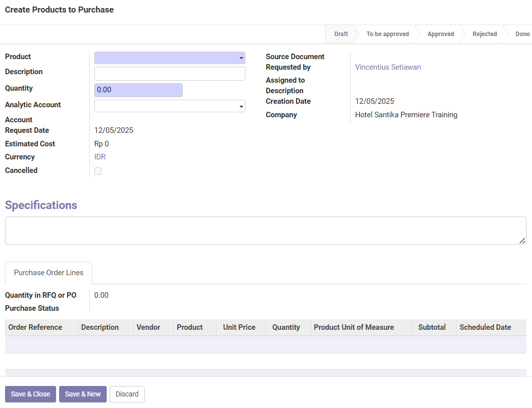Set status to Approved
Screen dimensions: 532x408
point(440,34)
